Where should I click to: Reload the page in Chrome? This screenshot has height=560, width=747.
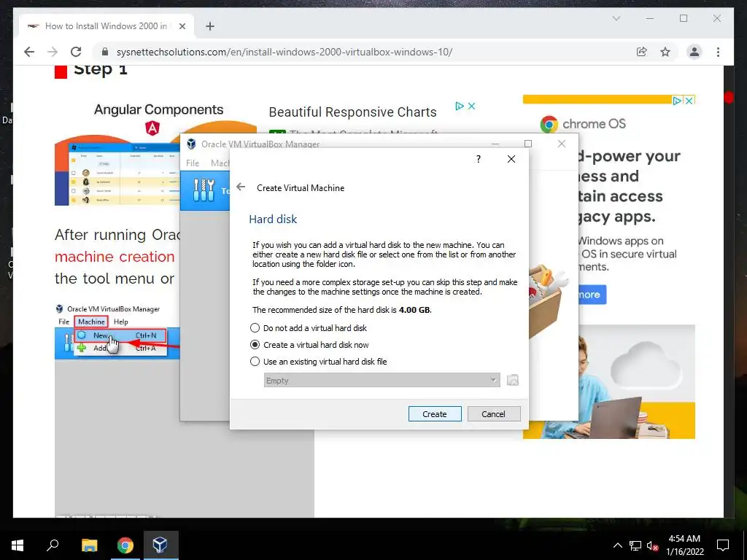point(76,52)
